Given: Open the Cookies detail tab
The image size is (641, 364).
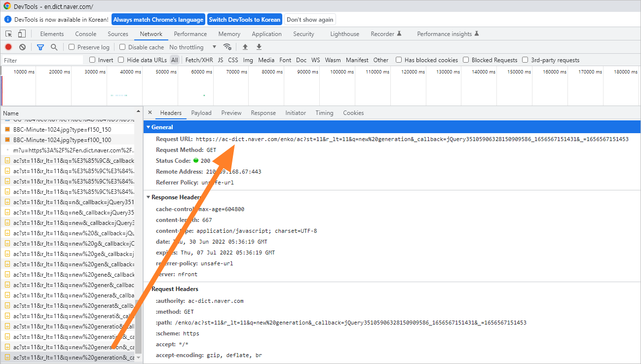Looking at the screenshot, I should [353, 113].
